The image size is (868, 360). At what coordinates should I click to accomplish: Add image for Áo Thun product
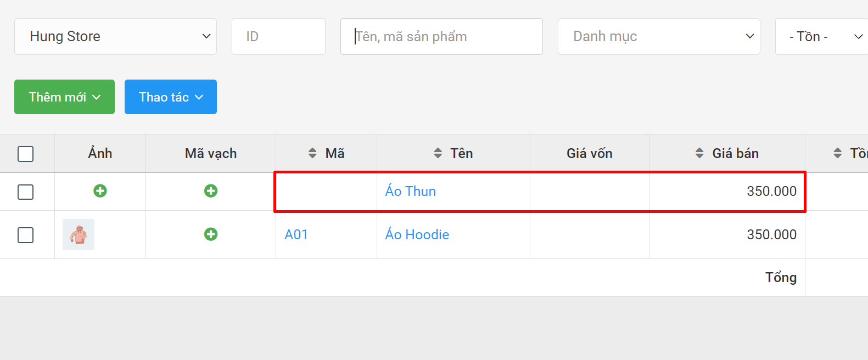100,191
